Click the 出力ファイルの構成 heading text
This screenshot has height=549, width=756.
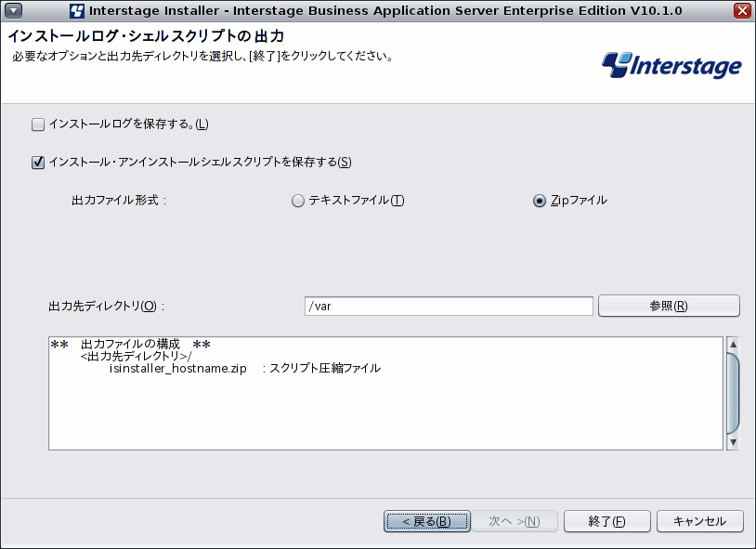[x=130, y=344]
